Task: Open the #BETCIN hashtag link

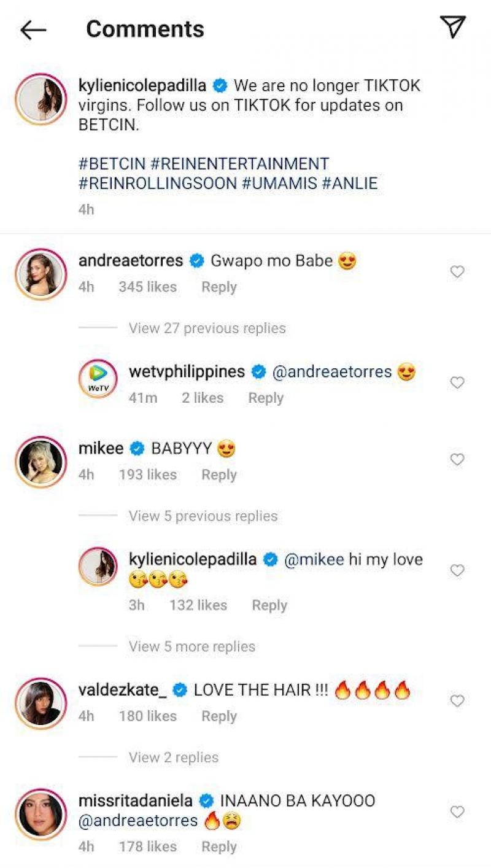Action: pyautogui.click(x=112, y=164)
